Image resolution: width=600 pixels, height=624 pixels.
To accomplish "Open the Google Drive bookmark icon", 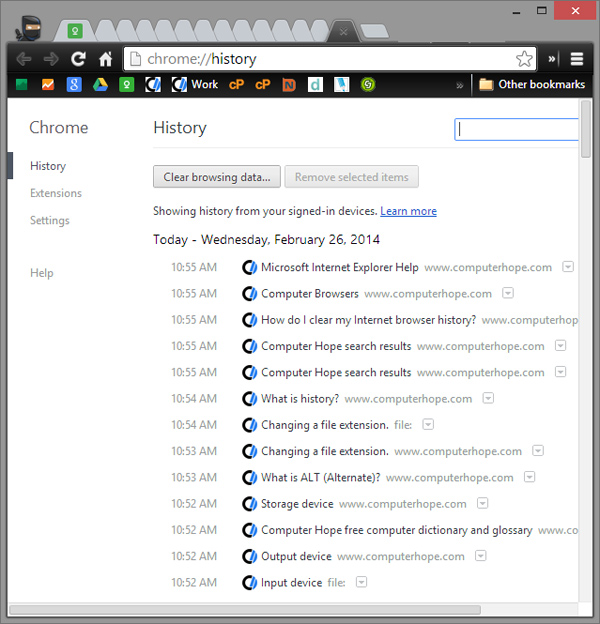I will click(100, 85).
